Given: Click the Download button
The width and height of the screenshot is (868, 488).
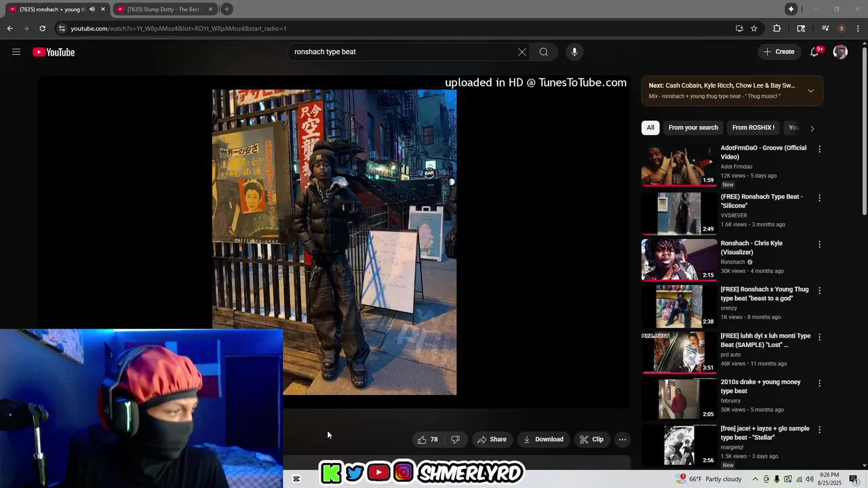Looking at the screenshot, I should tap(543, 439).
